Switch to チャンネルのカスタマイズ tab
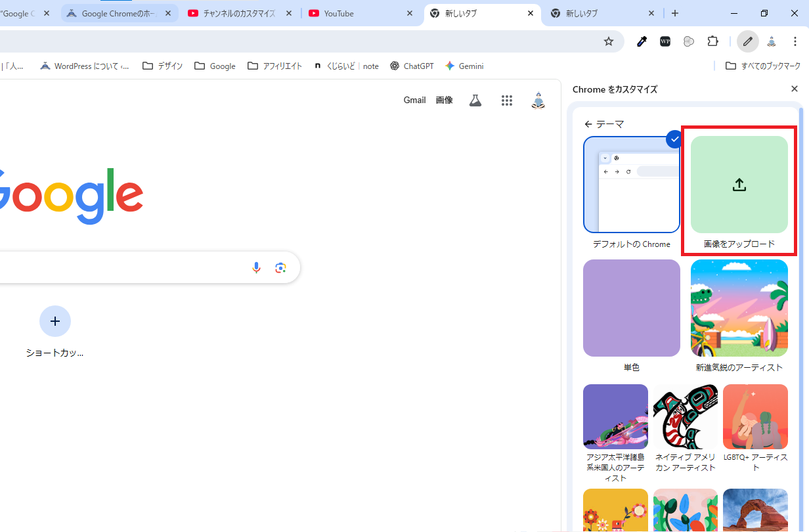The image size is (809, 532). pos(239,13)
